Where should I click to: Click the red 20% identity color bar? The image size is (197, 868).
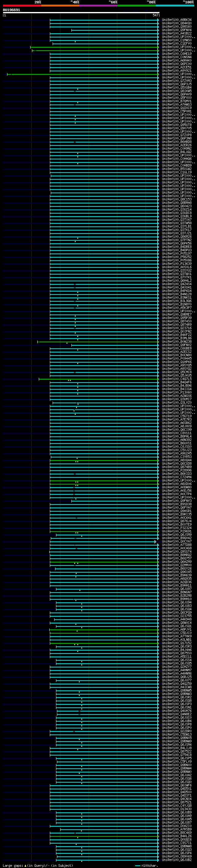(x=22, y=6)
